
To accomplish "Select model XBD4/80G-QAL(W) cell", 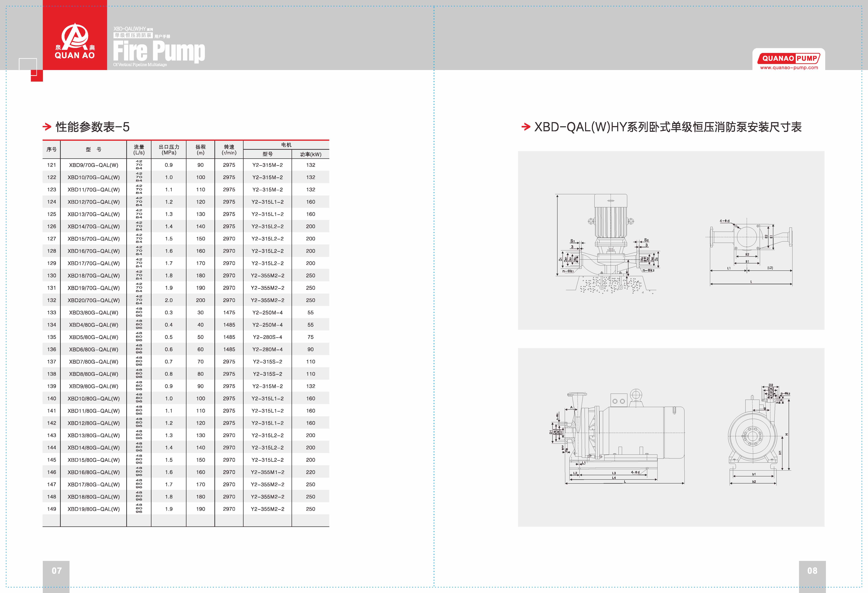I will (x=93, y=325).
